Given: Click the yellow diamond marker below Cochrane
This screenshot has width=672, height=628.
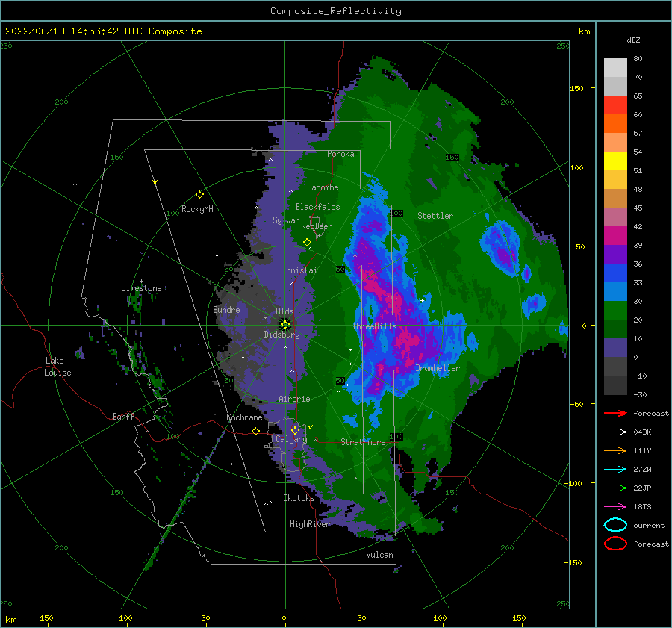Looking at the screenshot, I should (x=256, y=431).
